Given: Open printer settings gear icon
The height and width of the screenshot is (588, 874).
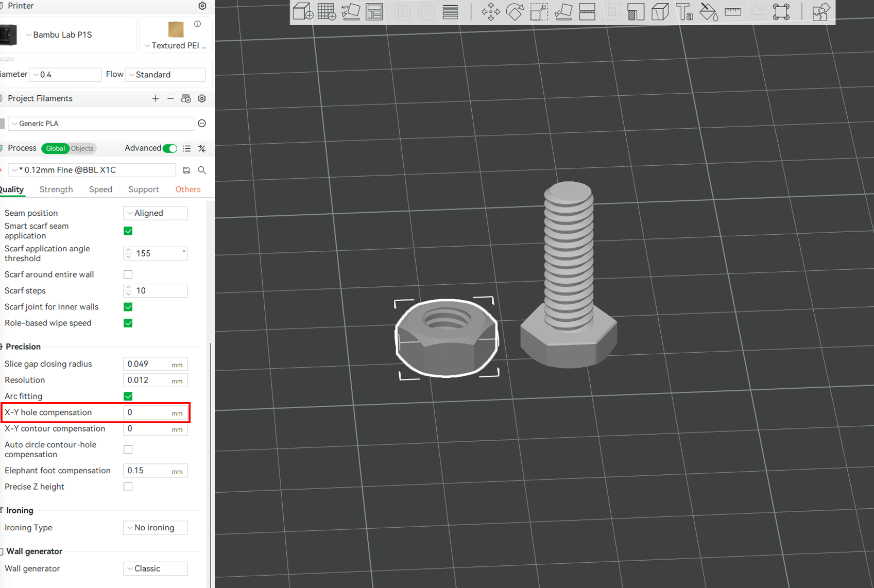Looking at the screenshot, I should [x=202, y=6].
